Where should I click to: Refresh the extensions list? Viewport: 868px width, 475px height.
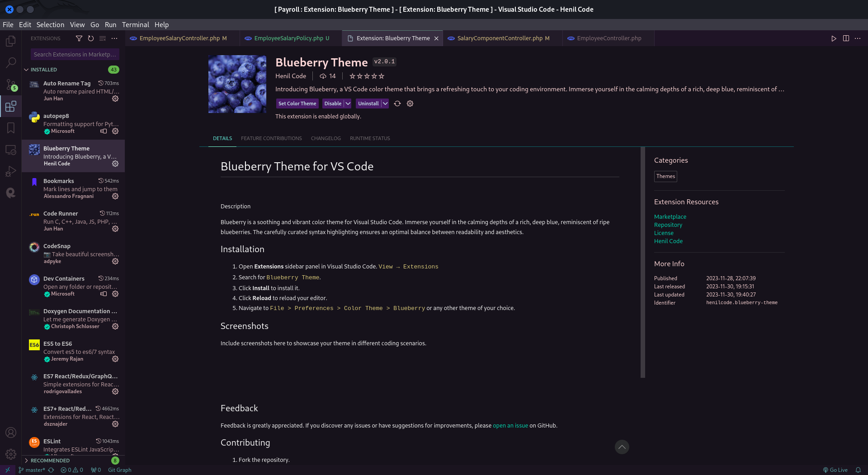tap(91, 38)
